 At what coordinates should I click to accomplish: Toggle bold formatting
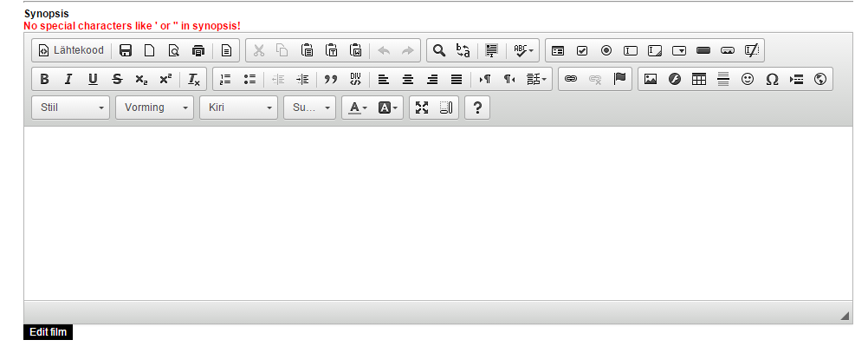point(44,79)
